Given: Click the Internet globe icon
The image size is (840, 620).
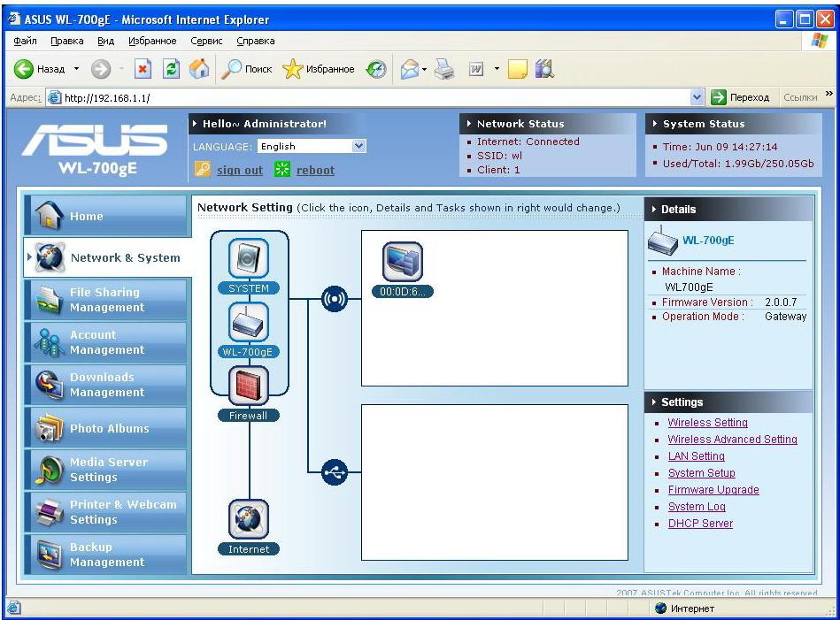Looking at the screenshot, I should point(249,519).
